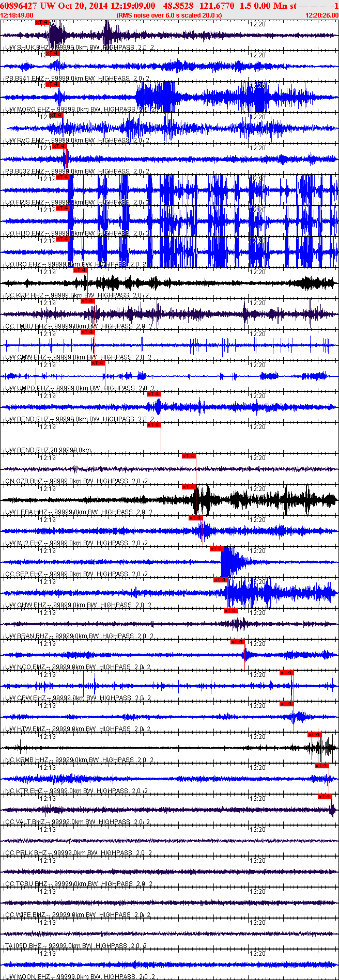
Task: Click the end time 12:20:26.00 label
Action: point(322,15)
